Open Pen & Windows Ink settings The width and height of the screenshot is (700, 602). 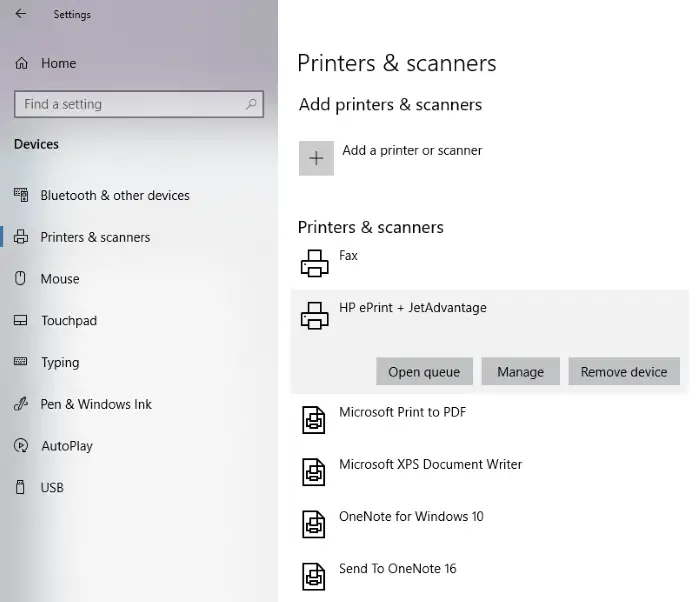click(x=96, y=404)
